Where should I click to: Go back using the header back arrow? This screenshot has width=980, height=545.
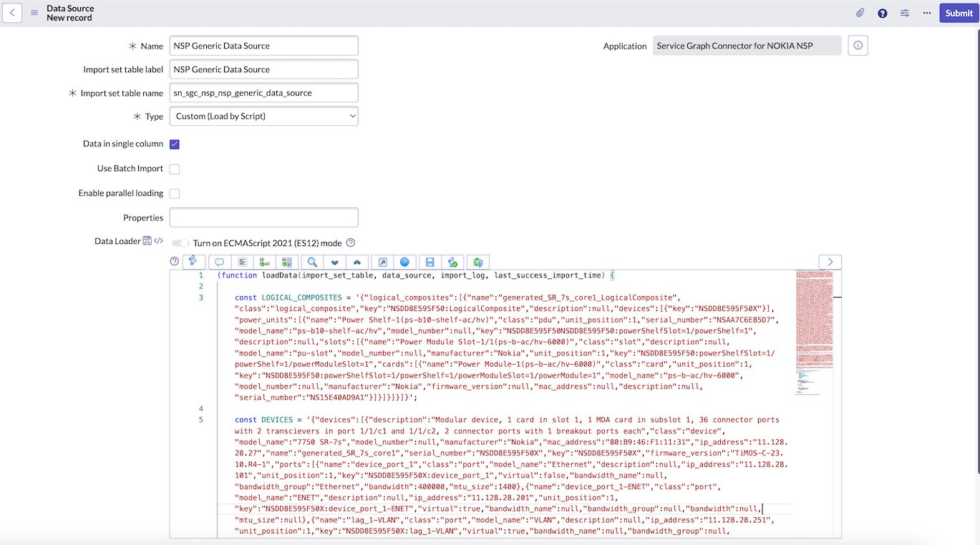(13, 13)
